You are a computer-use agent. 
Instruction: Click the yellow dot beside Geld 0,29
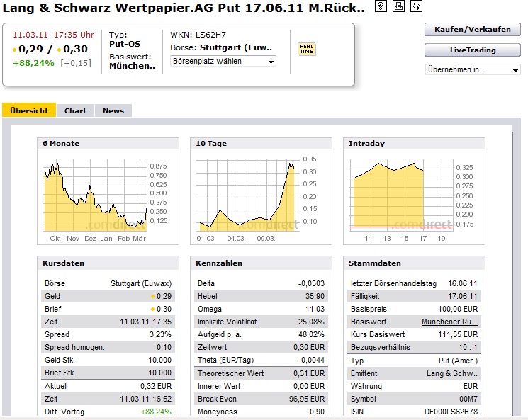[x=152, y=297]
